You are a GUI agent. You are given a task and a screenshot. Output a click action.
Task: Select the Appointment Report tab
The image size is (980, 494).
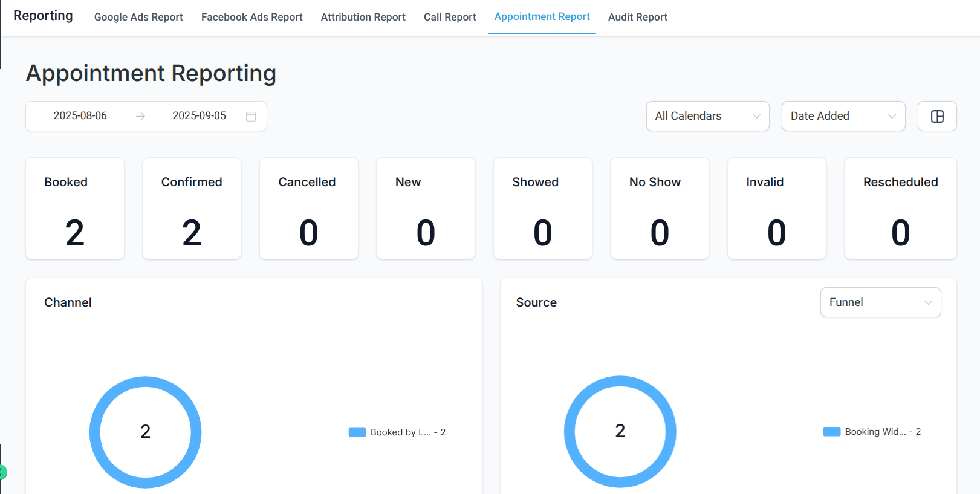tap(542, 17)
